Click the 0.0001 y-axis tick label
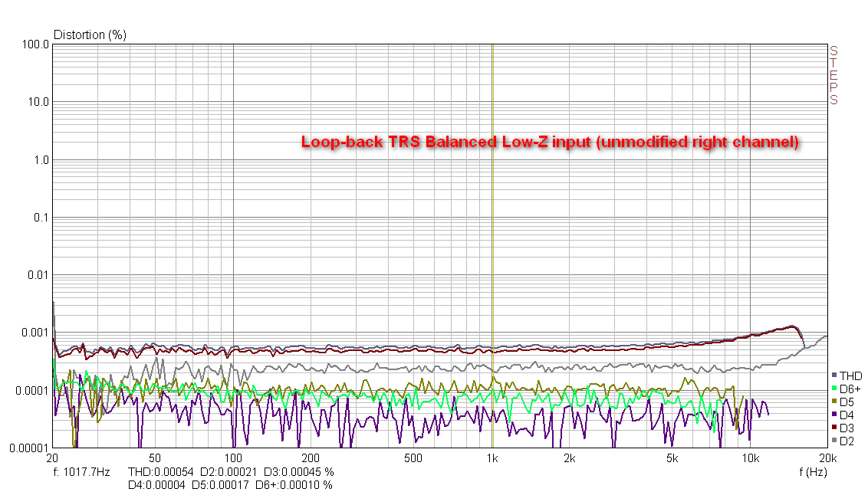This screenshot has width=868, height=492. [32, 391]
